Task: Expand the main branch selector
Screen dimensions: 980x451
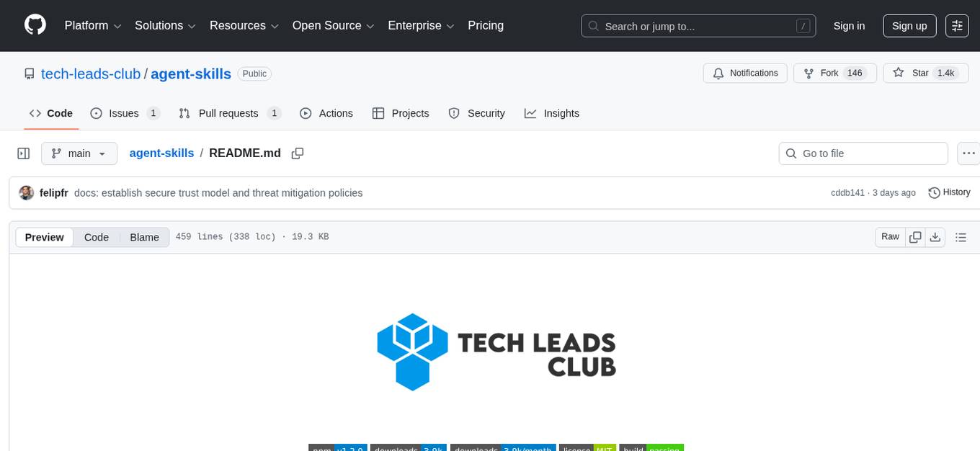Action: (79, 153)
